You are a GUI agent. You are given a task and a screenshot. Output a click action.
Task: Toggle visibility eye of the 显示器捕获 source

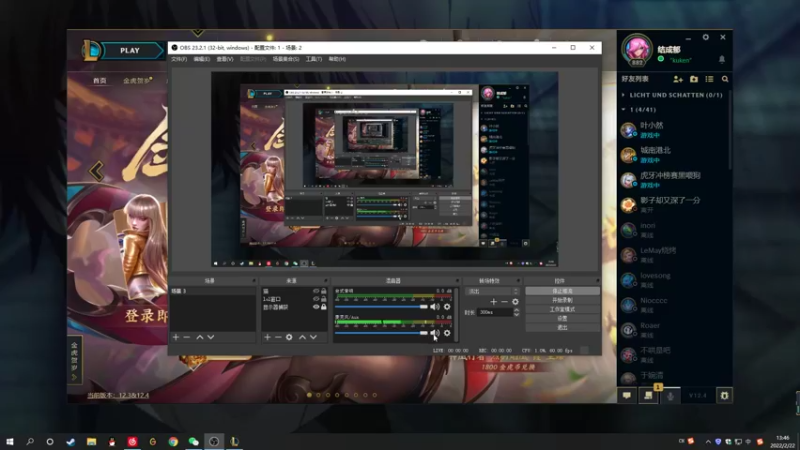[316, 307]
